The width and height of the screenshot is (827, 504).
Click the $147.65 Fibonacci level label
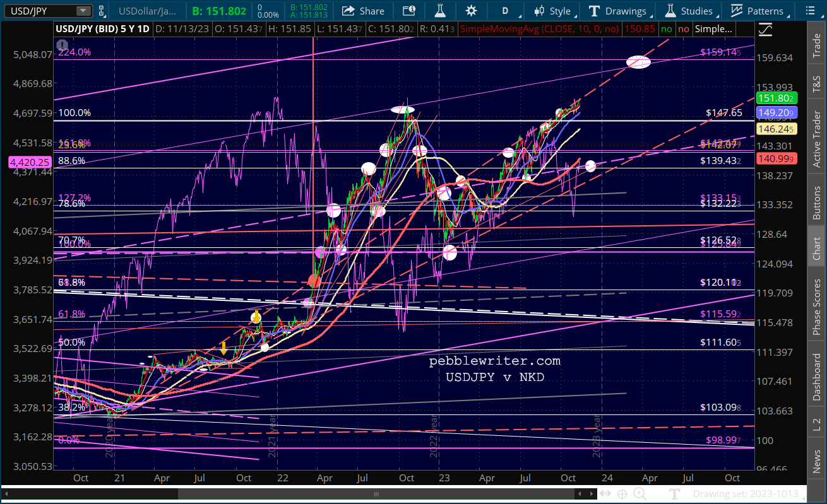tap(724, 113)
